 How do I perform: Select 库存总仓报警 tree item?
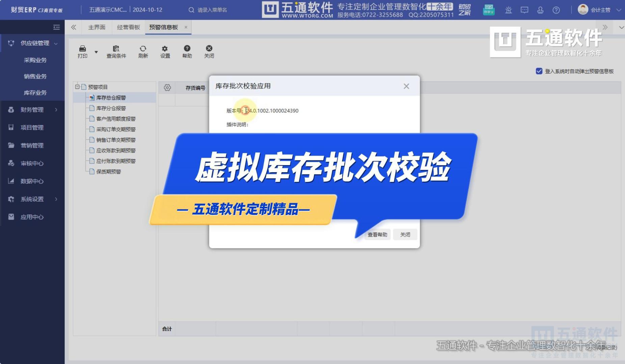111,98
